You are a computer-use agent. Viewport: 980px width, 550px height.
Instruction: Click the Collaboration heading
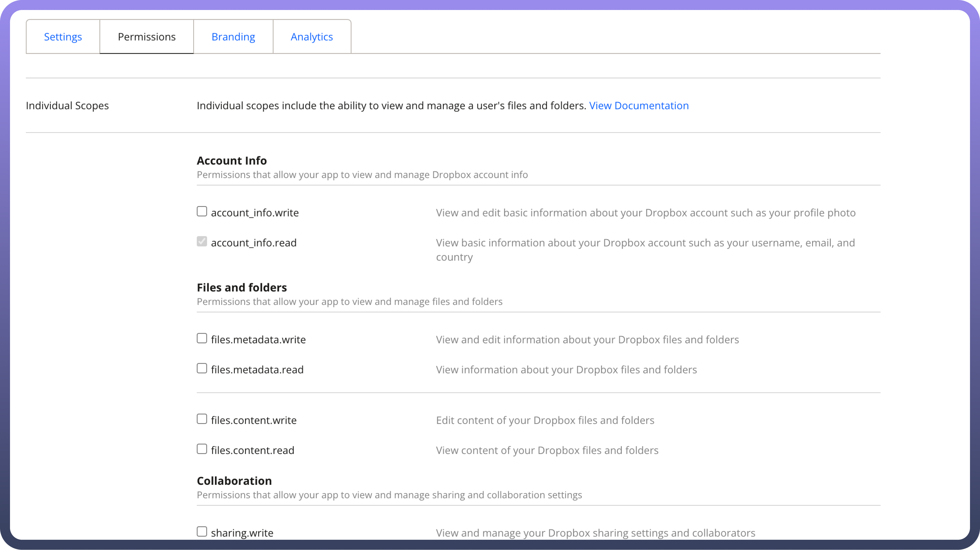(x=234, y=481)
